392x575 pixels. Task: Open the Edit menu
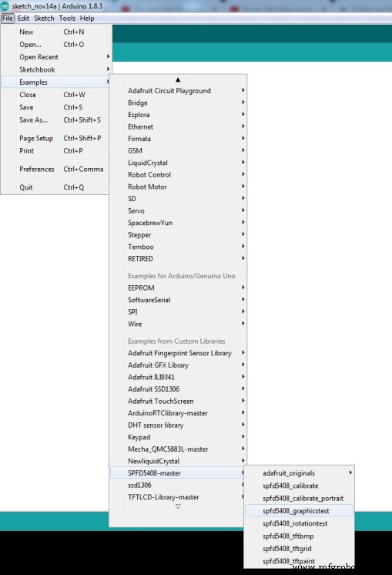(x=23, y=18)
